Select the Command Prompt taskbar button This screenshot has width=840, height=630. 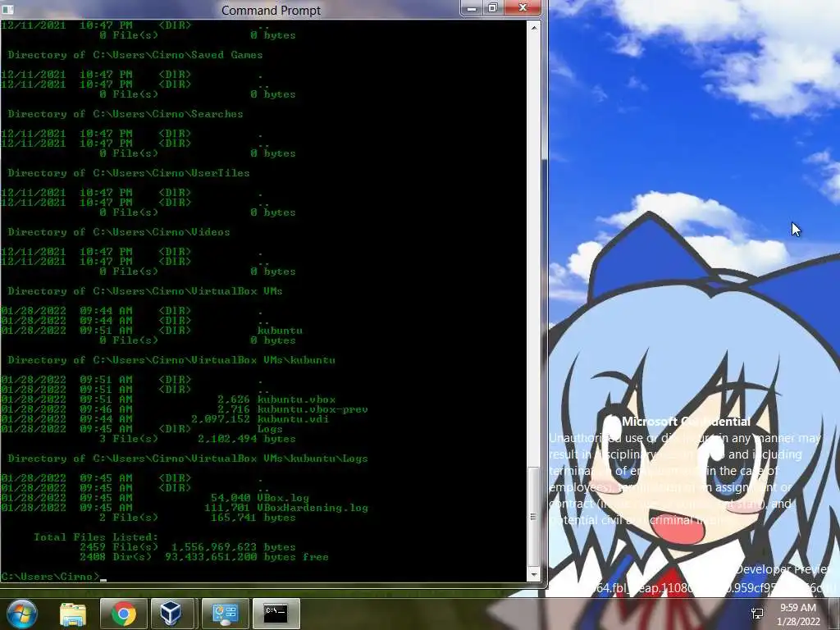[x=276, y=614]
